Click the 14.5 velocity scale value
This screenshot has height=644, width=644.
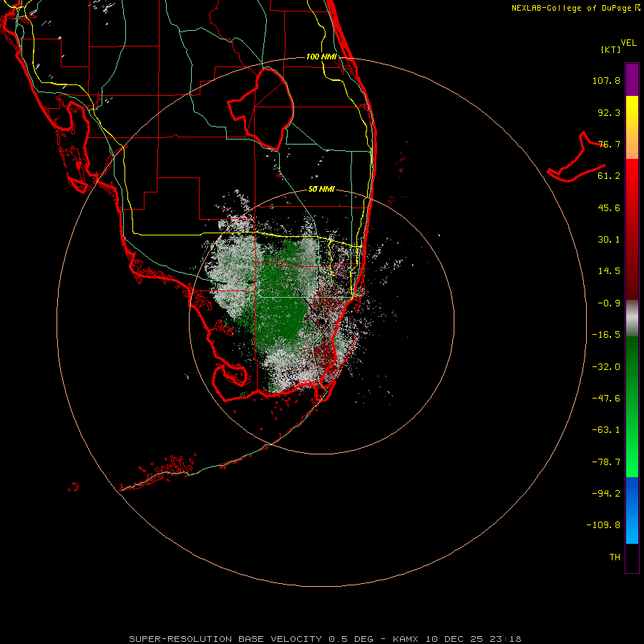click(x=609, y=271)
